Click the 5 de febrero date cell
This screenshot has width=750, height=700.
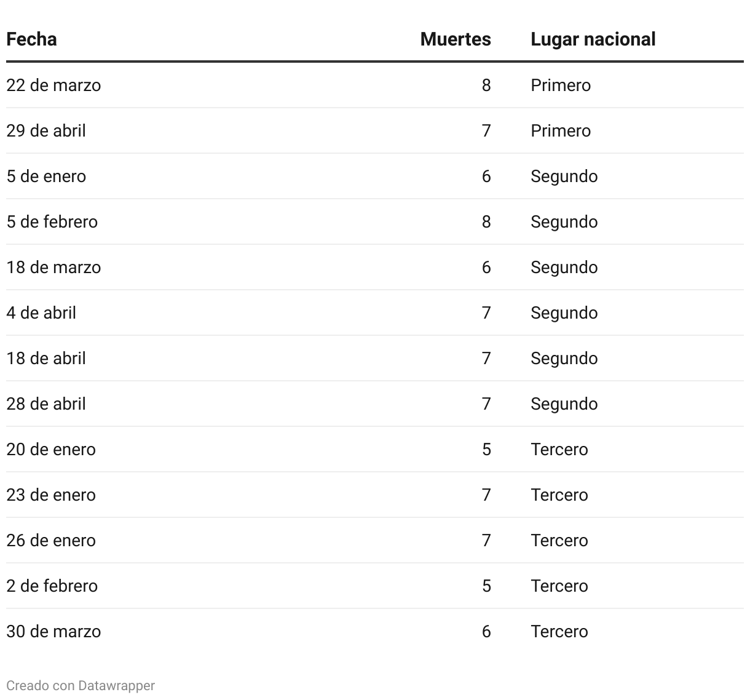click(52, 221)
